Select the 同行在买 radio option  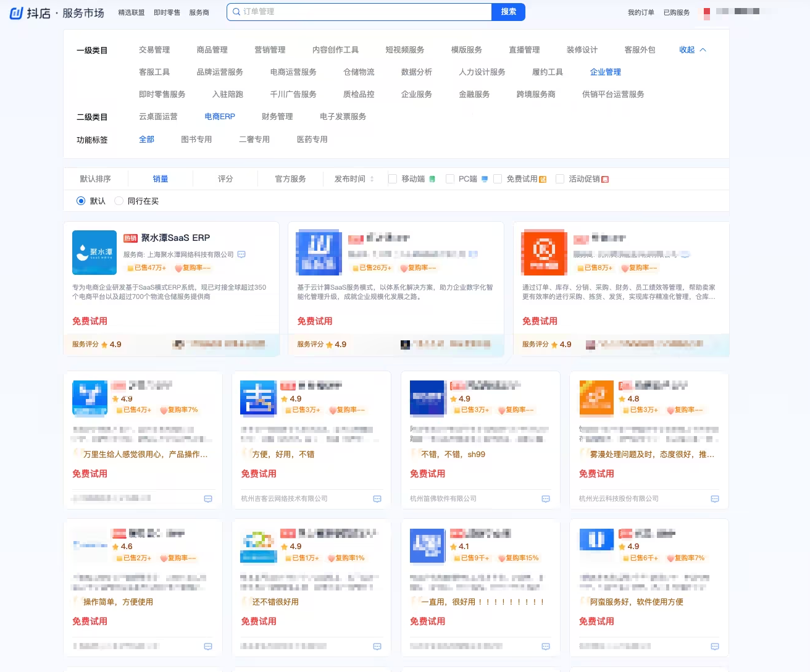tap(119, 201)
